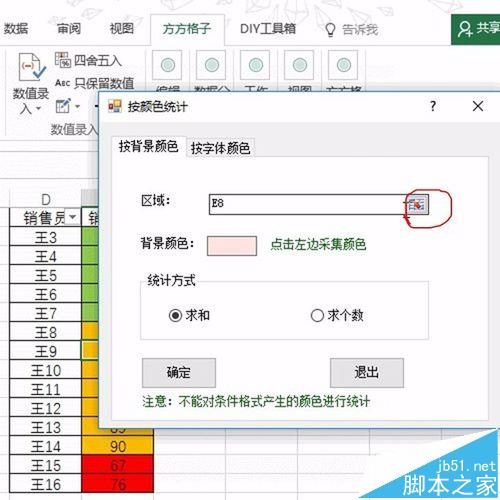Viewport: 500px width, 500px height.
Task: Click the round ribbon icon for 工作
Action: [255, 65]
